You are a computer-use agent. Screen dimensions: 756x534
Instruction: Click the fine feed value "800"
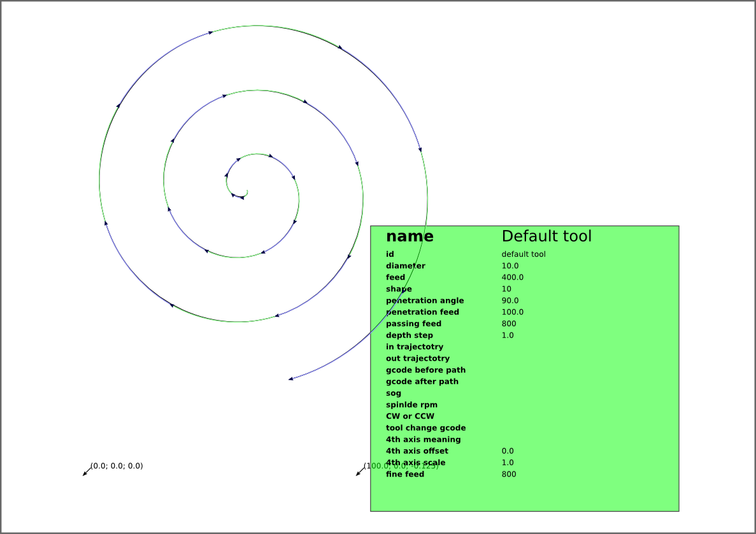509,474
